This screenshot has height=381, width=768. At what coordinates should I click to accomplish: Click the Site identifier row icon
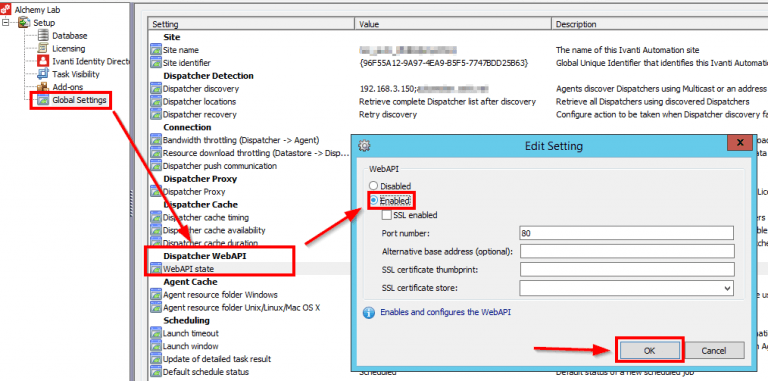click(x=156, y=63)
